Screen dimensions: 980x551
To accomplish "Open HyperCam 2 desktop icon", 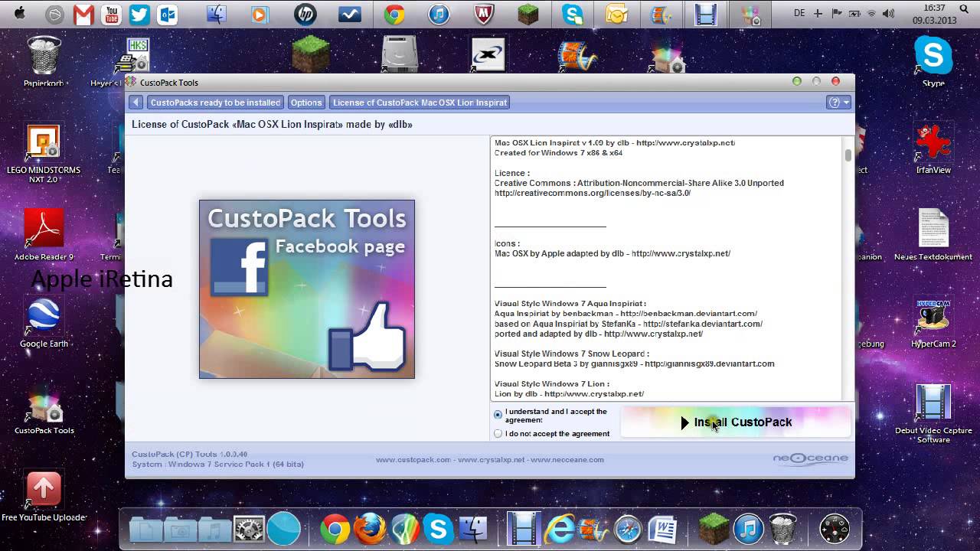I will (x=933, y=322).
